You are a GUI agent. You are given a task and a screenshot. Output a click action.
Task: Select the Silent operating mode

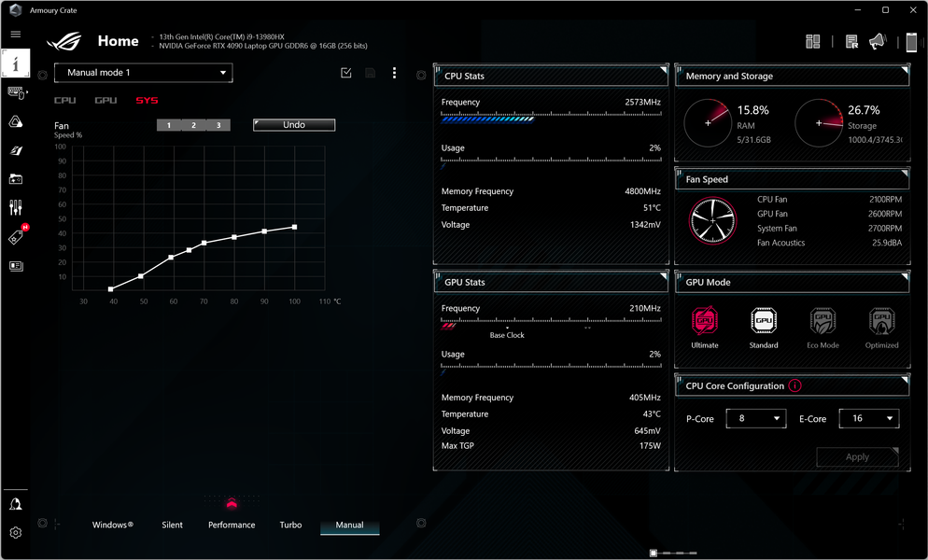coord(172,525)
